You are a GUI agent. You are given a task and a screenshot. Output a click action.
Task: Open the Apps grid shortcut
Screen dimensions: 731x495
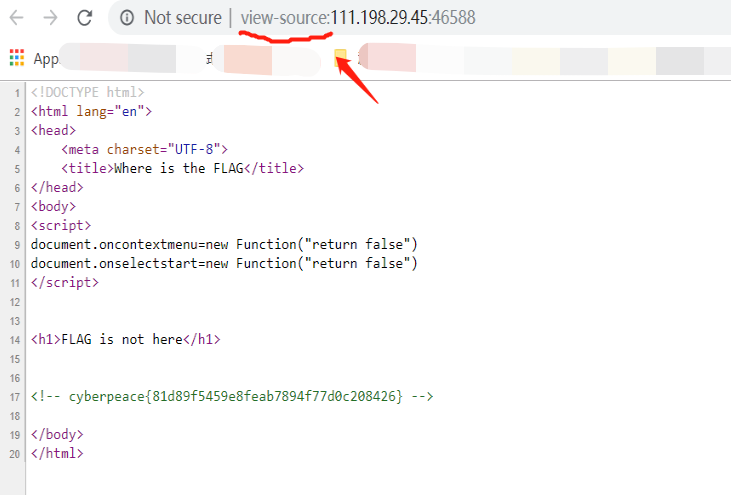point(17,58)
